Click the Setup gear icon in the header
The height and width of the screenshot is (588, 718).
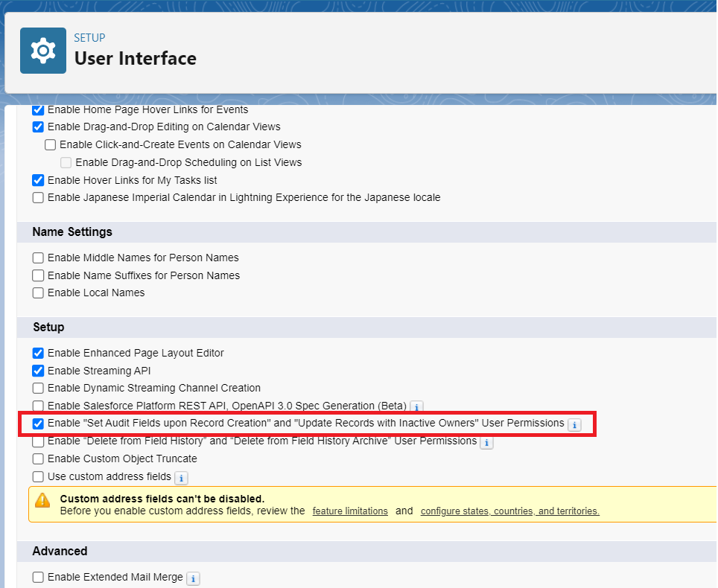[42, 51]
